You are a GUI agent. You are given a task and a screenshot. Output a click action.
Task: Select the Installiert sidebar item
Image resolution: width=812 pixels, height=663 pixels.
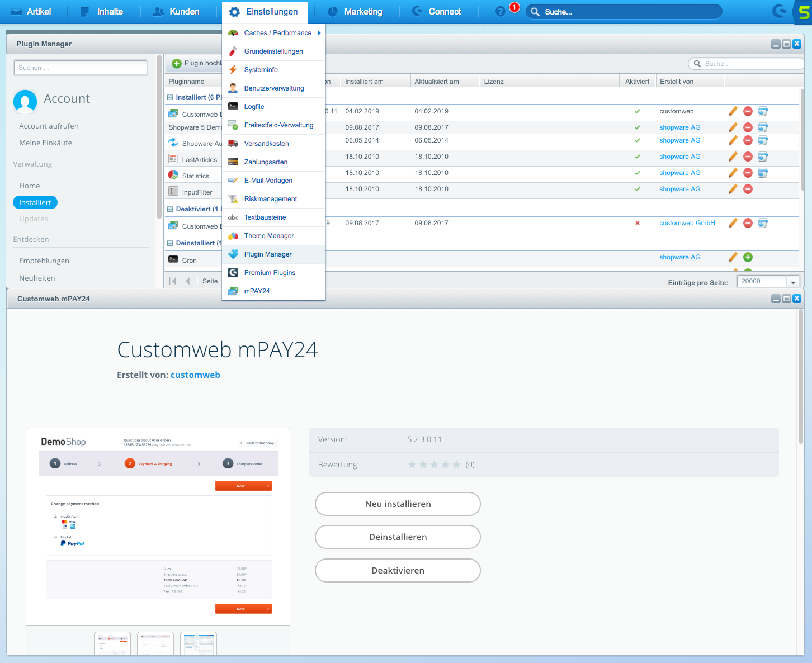(x=35, y=202)
